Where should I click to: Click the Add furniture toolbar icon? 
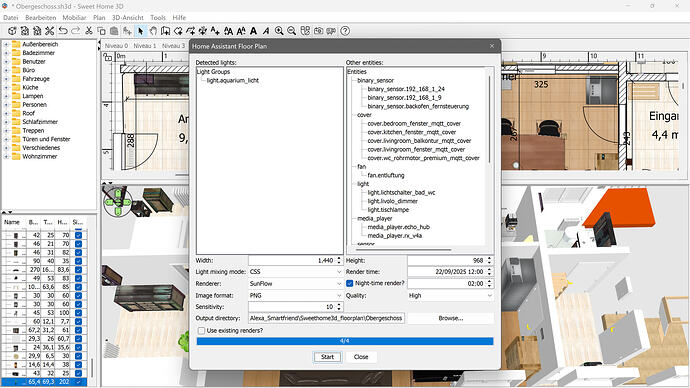coord(127,31)
